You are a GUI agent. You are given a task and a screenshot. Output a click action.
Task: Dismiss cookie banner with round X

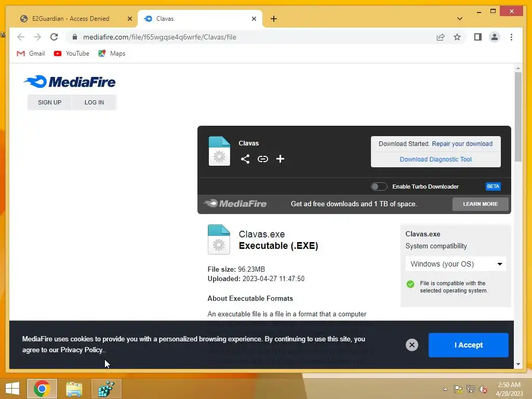point(412,345)
